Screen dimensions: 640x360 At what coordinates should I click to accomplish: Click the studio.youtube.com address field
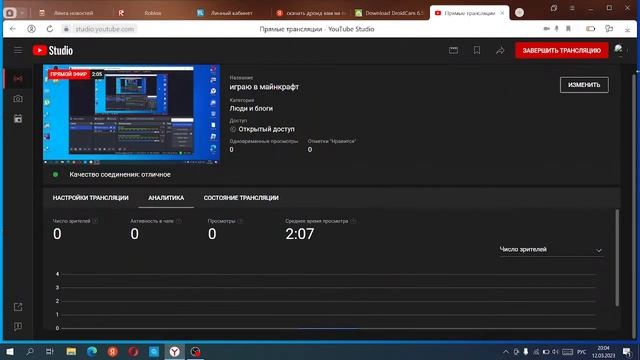coord(104,29)
